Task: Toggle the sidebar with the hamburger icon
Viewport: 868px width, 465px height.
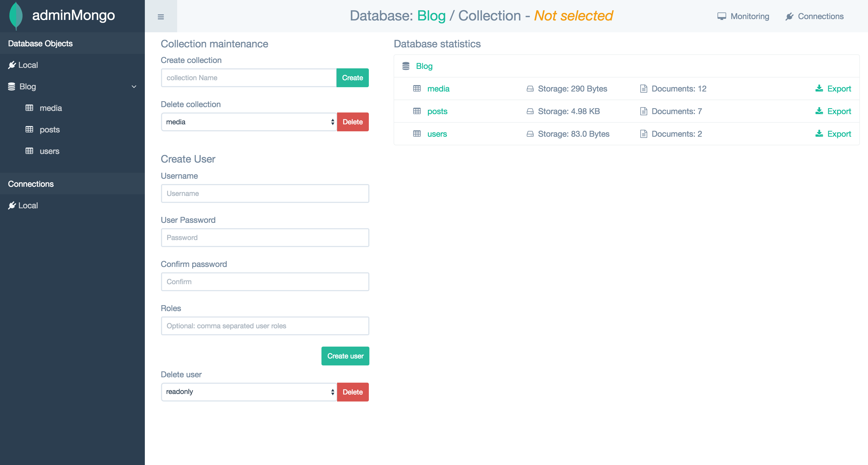Action: [x=161, y=16]
